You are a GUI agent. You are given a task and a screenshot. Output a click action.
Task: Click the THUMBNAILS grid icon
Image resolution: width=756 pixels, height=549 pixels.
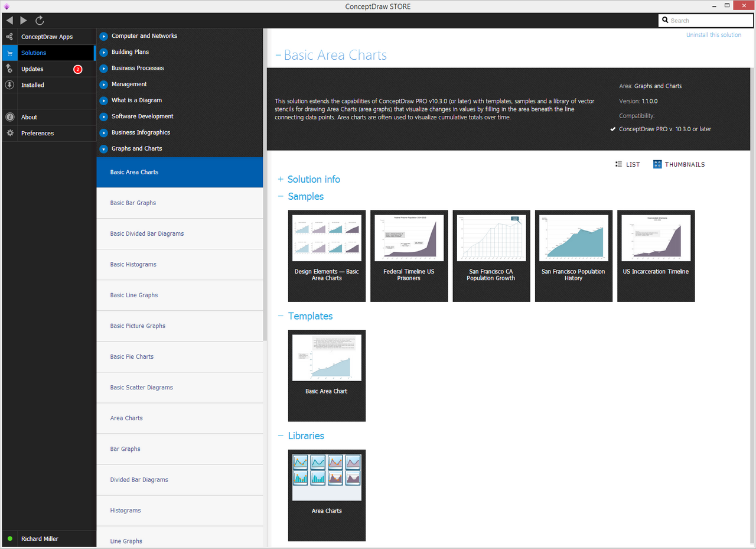(657, 164)
